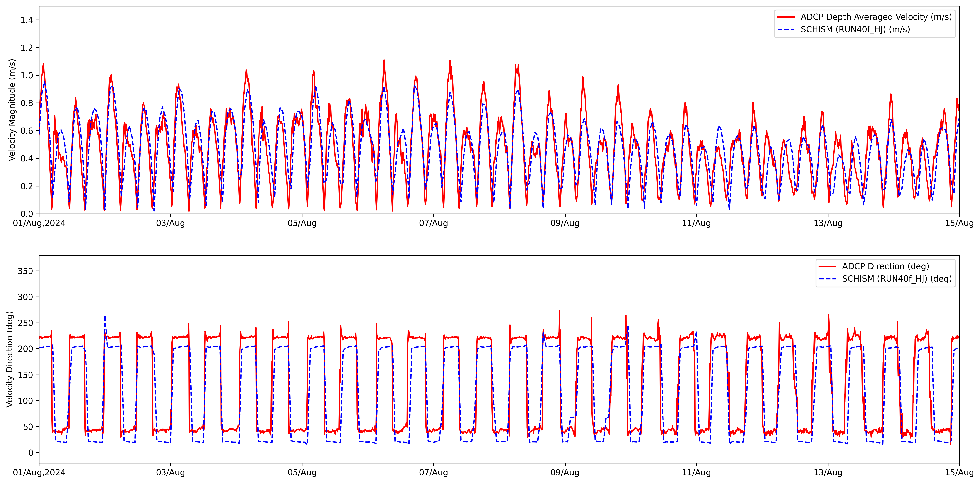Click the ADCP Direction (deg) legend entry
The image size is (980, 483).
pyautogui.click(x=885, y=266)
